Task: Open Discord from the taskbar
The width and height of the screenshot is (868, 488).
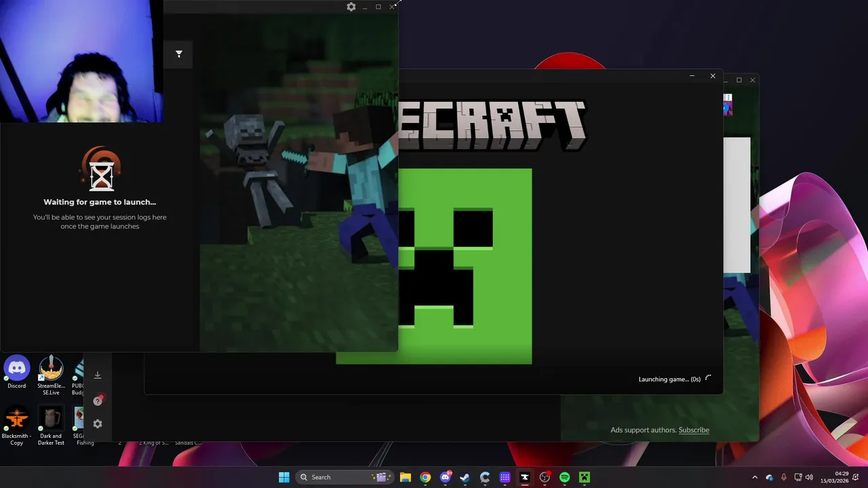Action: point(446,477)
